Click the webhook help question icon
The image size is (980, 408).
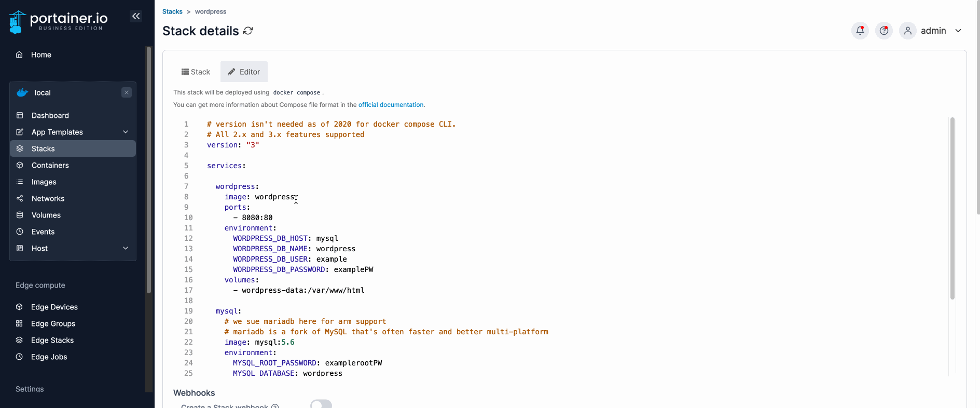point(275,406)
